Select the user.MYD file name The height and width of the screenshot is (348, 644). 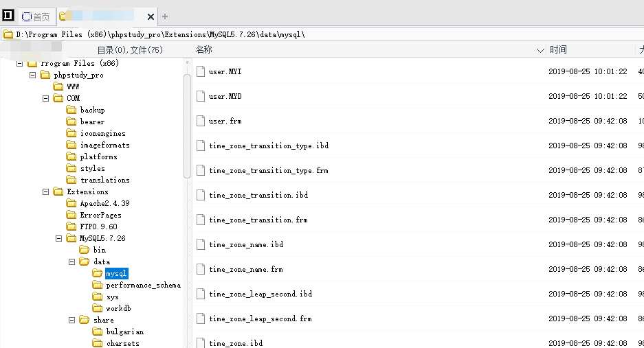click(225, 97)
